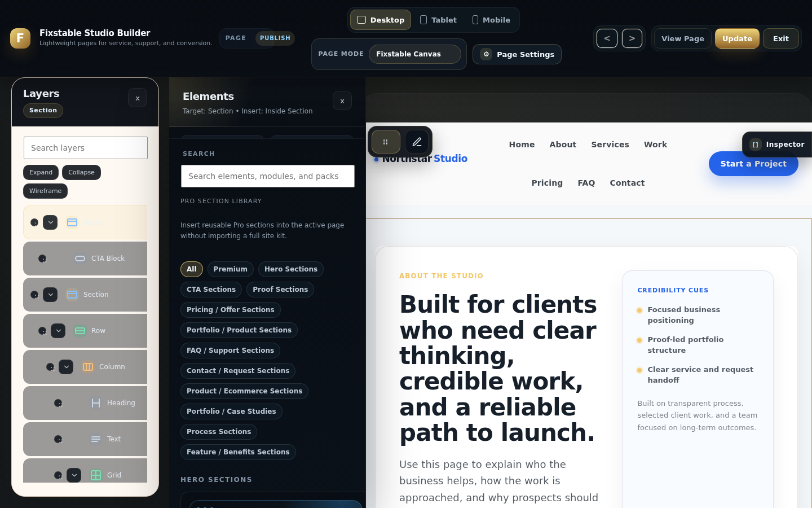Toggle the dot on the highlighted Section layer
Screen dimensions: 812x508
34,222
